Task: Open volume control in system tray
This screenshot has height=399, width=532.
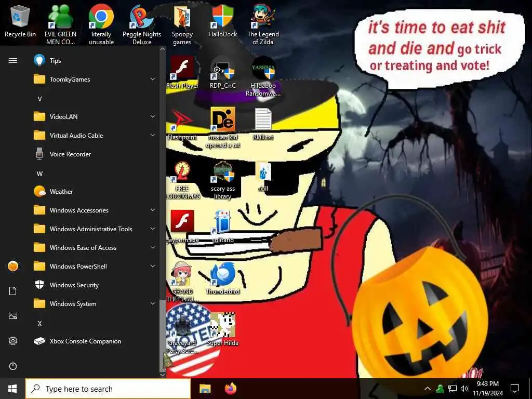Action: click(464, 389)
